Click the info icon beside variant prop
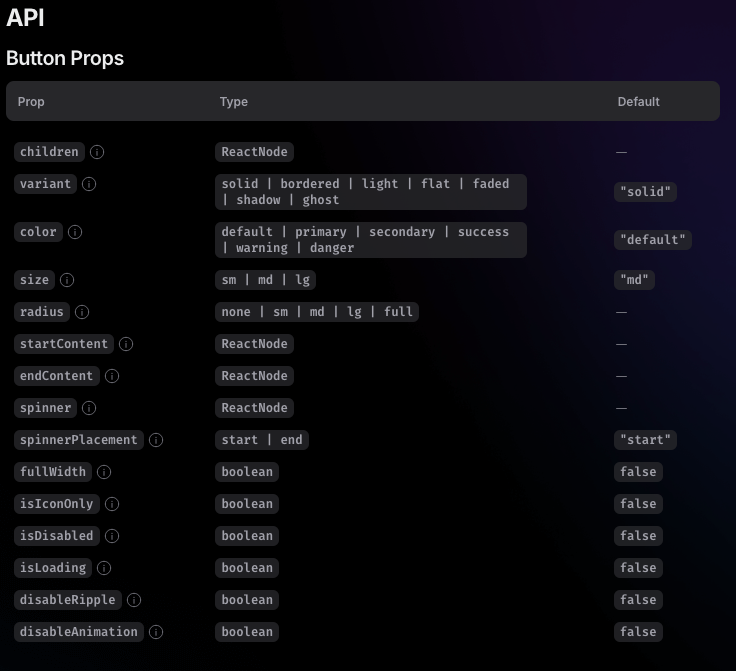 click(89, 184)
